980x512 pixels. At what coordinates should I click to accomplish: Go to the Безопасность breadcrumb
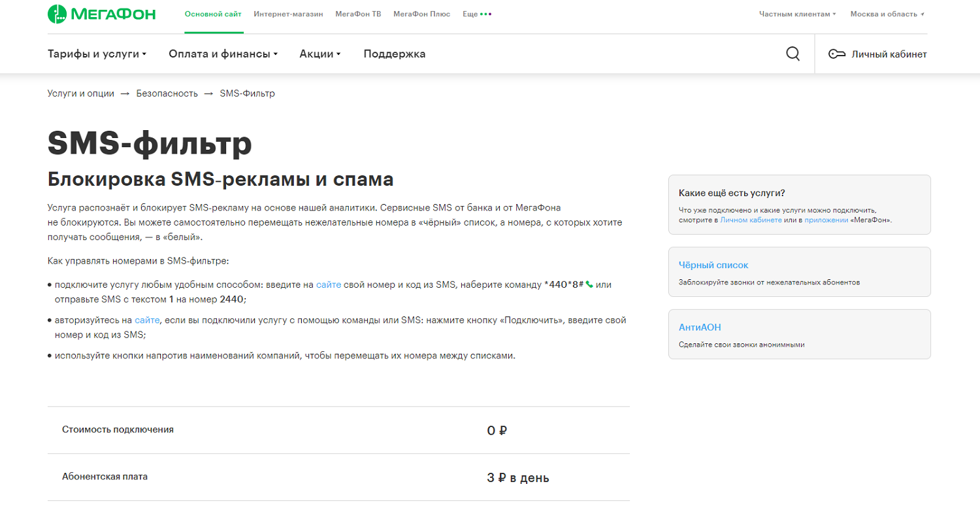coord(167,94)
